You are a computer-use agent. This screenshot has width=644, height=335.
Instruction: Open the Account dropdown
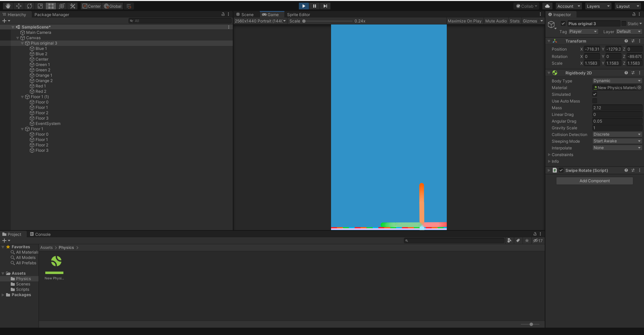569,6
